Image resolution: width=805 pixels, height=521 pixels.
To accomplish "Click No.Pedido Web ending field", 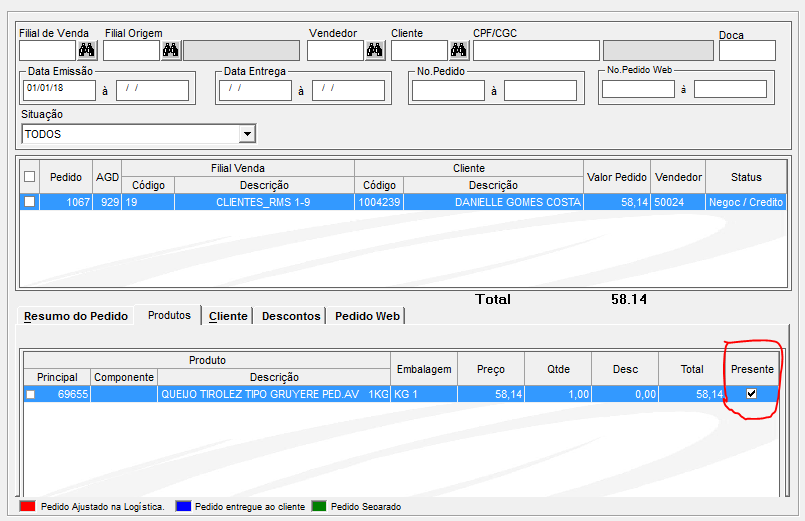I will tap(731, 89).
